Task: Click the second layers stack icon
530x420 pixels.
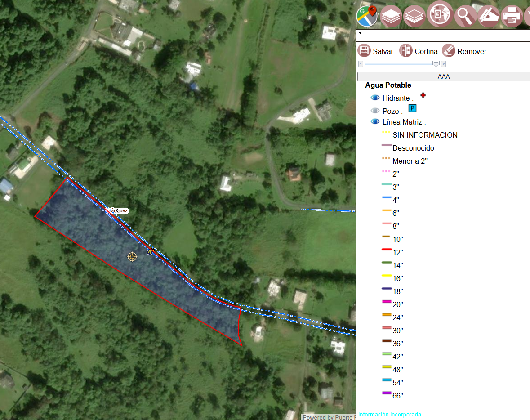Action: 414,16
